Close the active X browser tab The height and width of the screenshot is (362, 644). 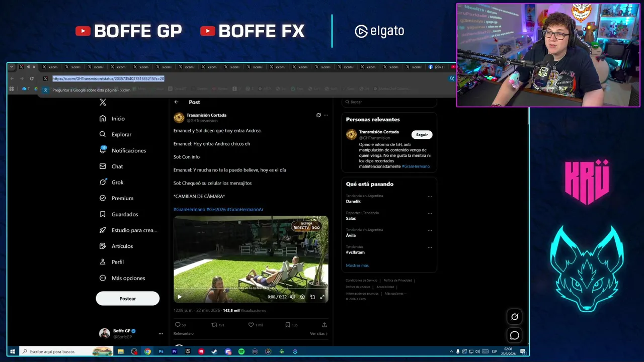(34, 67)
